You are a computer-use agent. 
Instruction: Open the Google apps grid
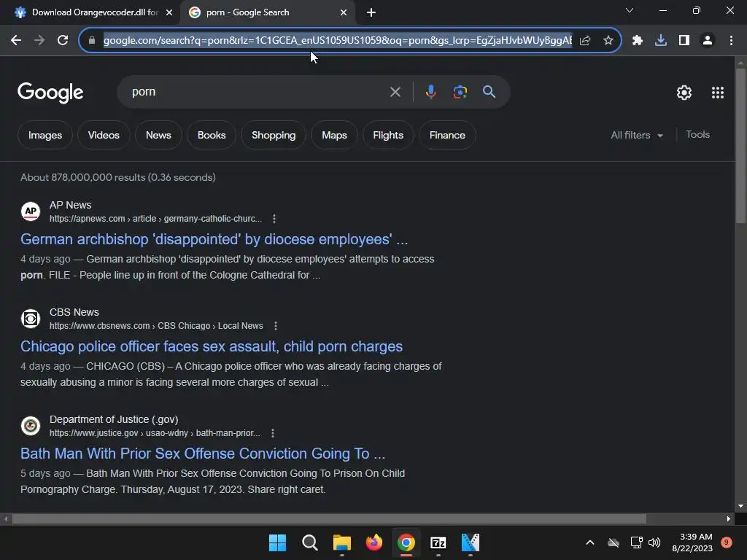[x=718, y=93]
